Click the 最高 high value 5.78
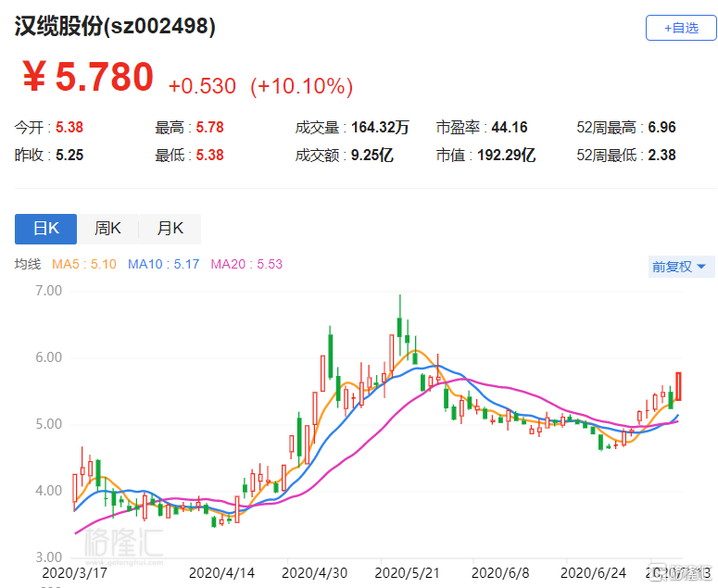 point(209,127)
